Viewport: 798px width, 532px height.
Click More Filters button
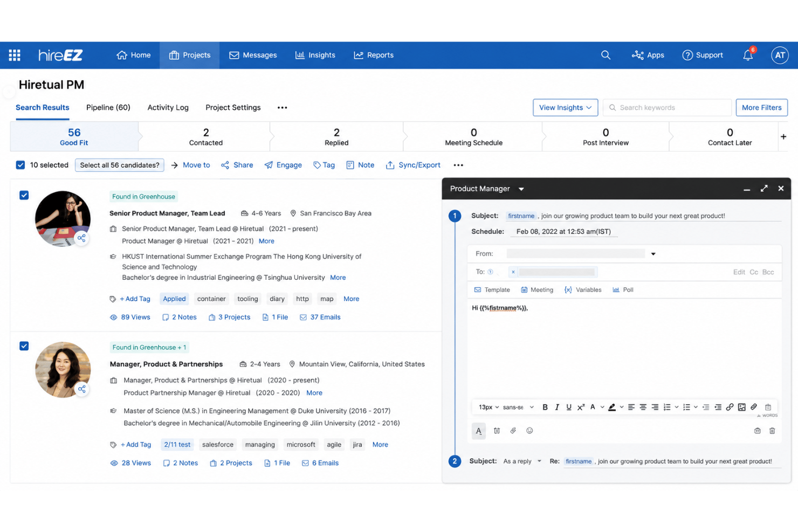[761, 107]
